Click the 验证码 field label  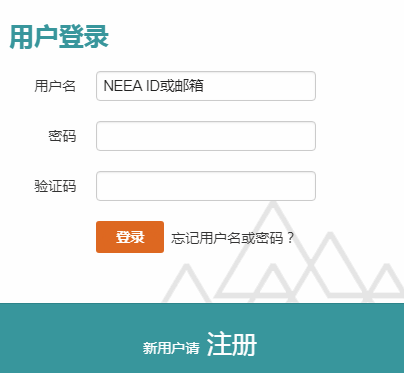point(55,186)
